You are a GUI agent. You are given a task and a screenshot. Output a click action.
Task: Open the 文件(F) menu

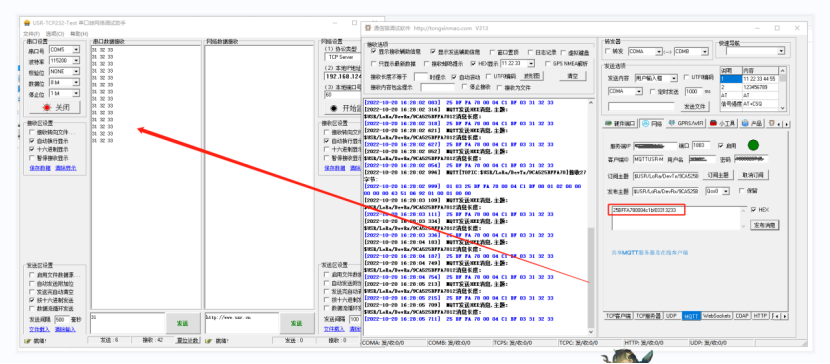[x=31, y=33]
